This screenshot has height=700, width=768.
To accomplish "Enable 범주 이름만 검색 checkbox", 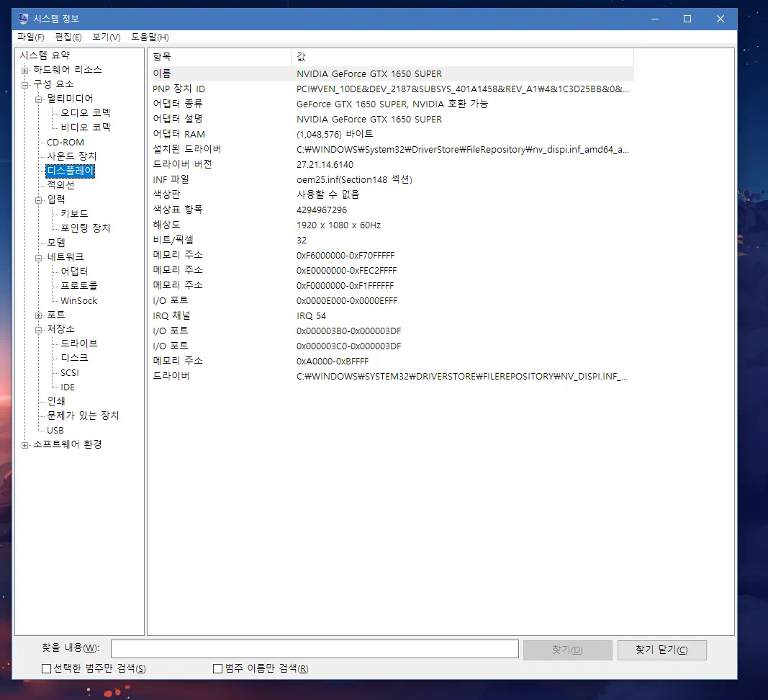I will pyautogui.click(x=218, y=668).
